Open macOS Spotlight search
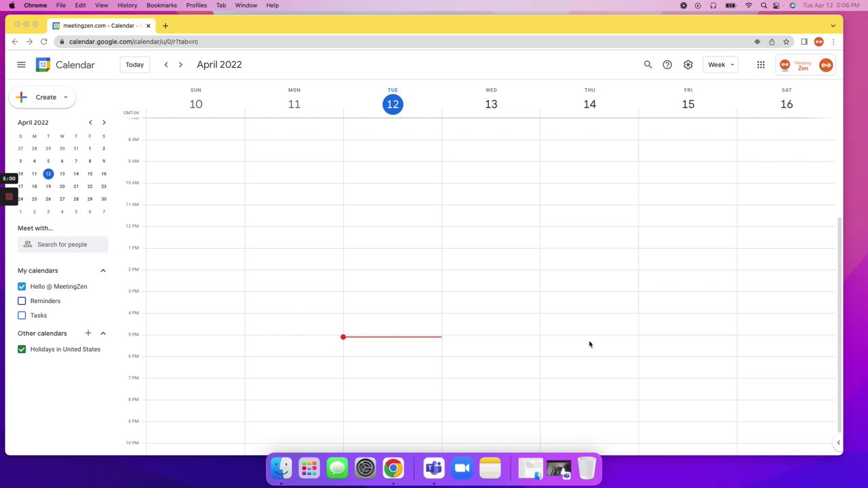868x488 pixels. pyautogui.click(x=764, y=5)
